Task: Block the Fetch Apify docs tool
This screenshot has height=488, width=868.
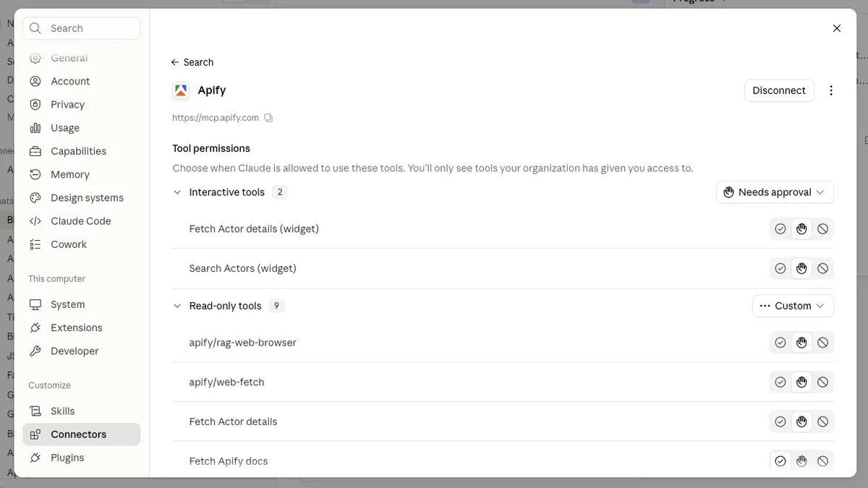Action: pos(822,461)
